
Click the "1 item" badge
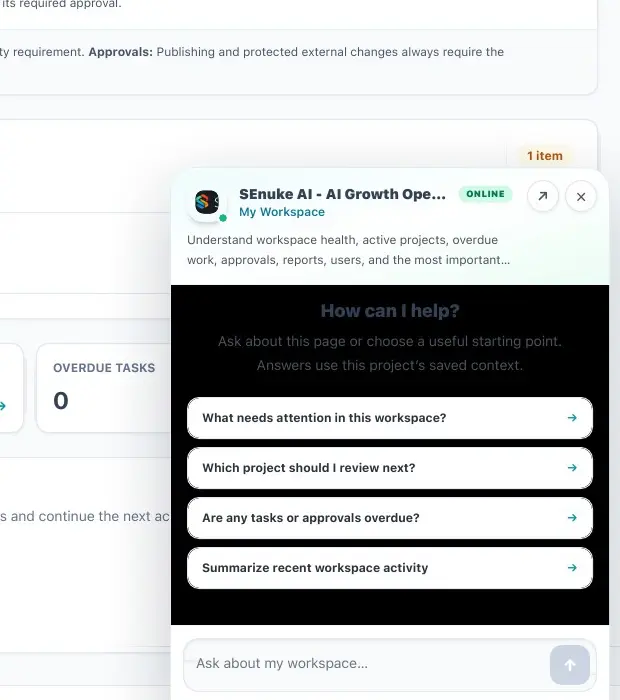(x=545, y=156)
